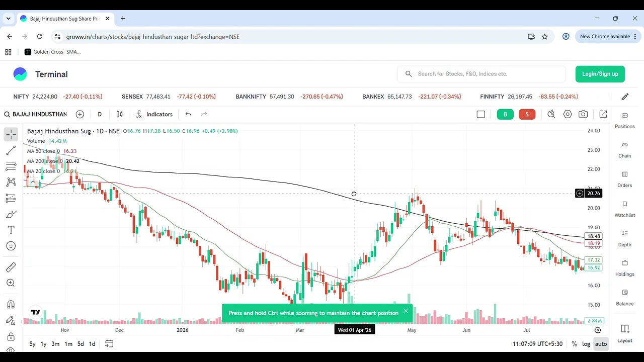The image size is (644, 362).
Task: Click the red S sell button
Action: 527,114
